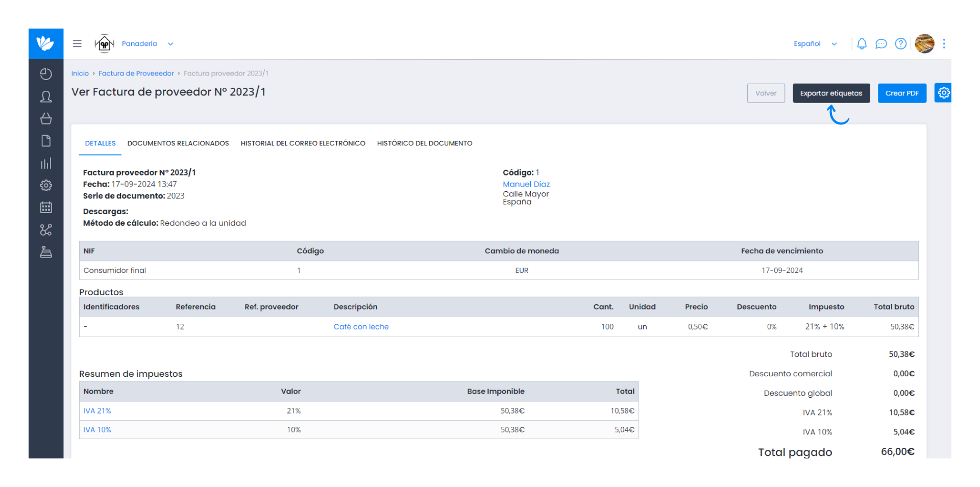Open the dashboard pie-chart sidebar icon

click(x=46, y=74)
